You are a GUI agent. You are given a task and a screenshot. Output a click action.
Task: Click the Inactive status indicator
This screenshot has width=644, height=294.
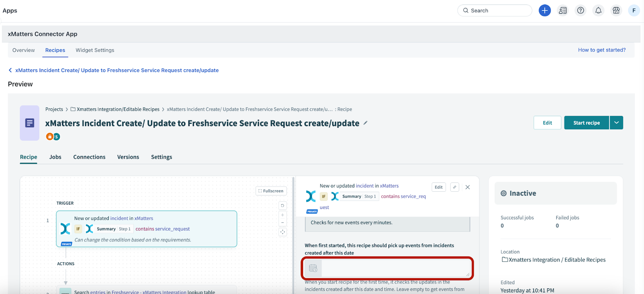click(x=555, y=193)
